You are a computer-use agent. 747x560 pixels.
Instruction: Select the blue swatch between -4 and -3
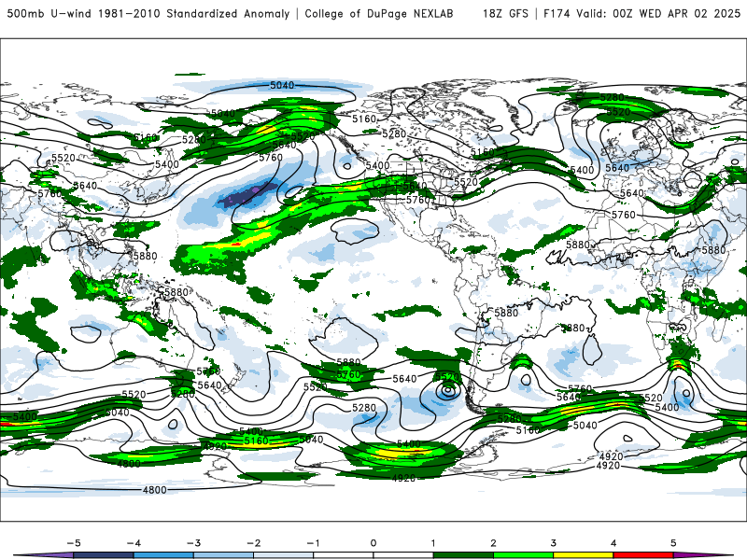[163, 555]
